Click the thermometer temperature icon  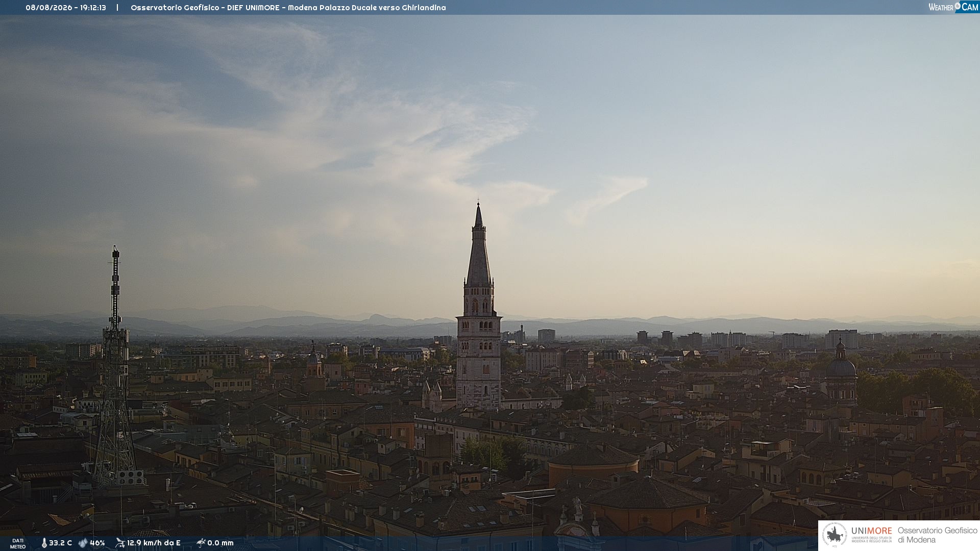pos(44,543)
